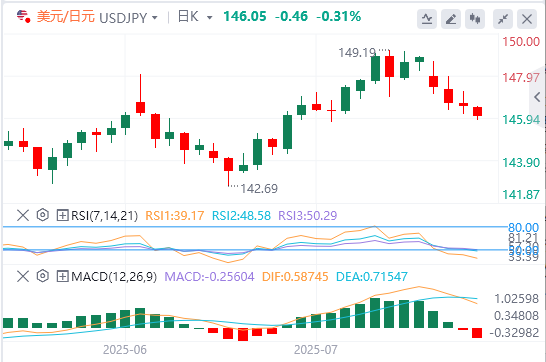This screenshot has height=362, width=546.
Task: Click the MACD(12,26,9) indicator label
Action: pyautogui.click(x=114, y=277)
